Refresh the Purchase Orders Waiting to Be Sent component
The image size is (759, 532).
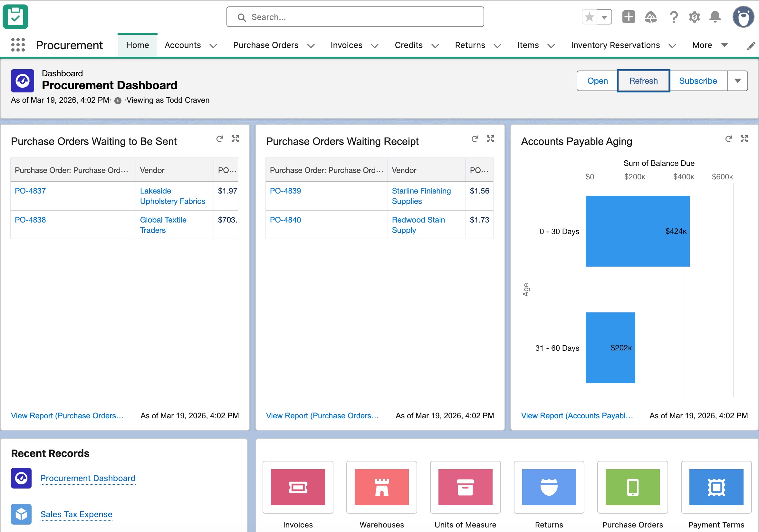point(220,139)
